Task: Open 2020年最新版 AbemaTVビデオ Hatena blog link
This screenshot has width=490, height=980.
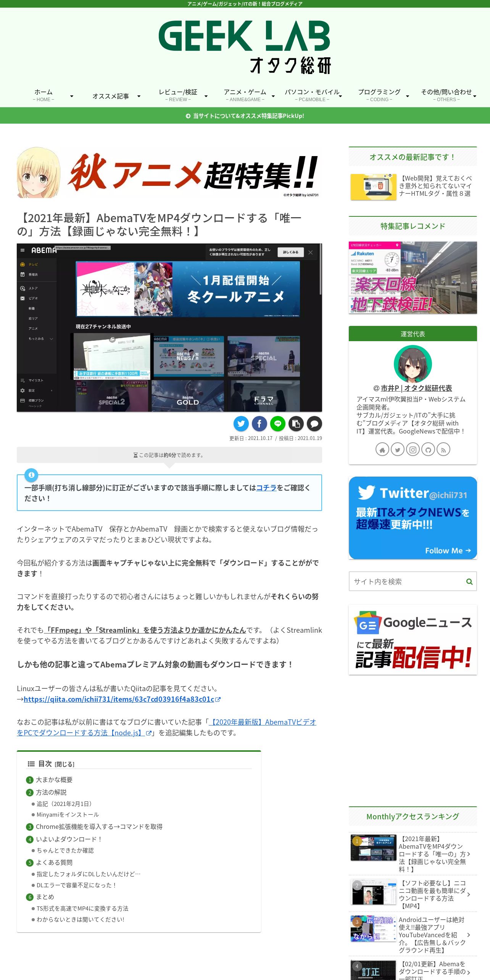Action: (166, 727)
